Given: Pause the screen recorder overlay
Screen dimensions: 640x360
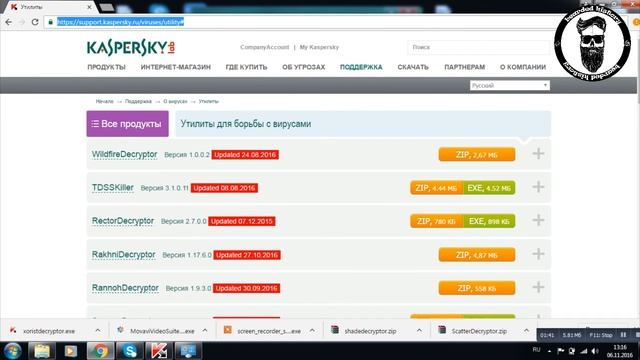Looking at the screenshot, I should [623, 335].
